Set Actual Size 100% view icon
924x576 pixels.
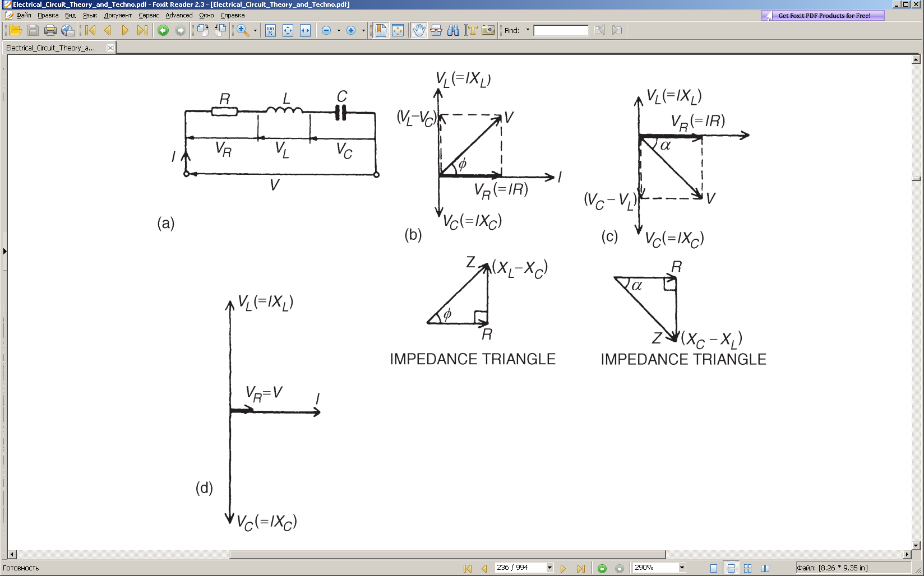point(270,30)
